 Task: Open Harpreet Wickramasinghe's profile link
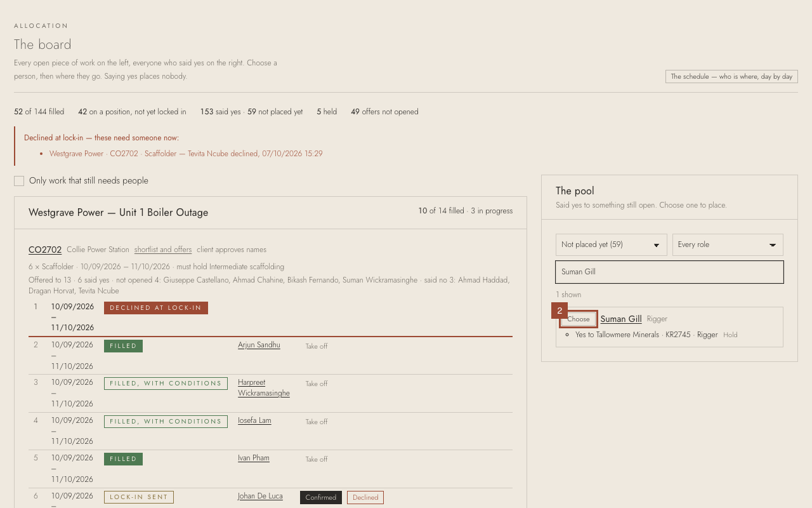(x=264, y=387)
